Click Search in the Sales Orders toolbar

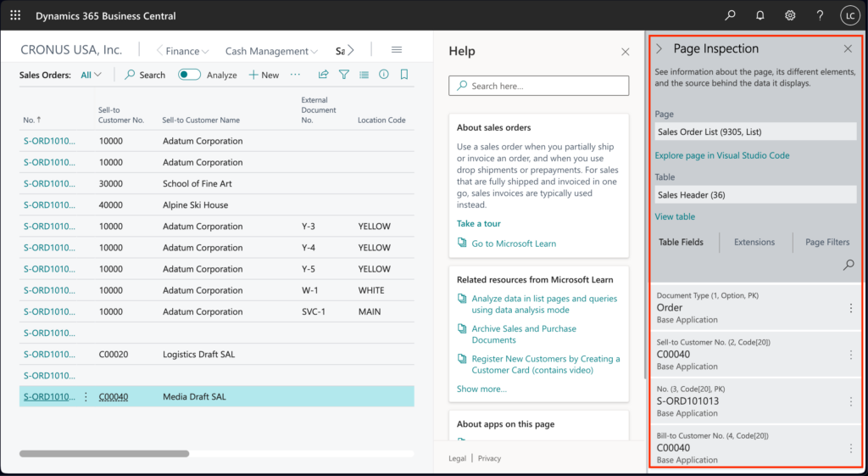click(145, 75)
